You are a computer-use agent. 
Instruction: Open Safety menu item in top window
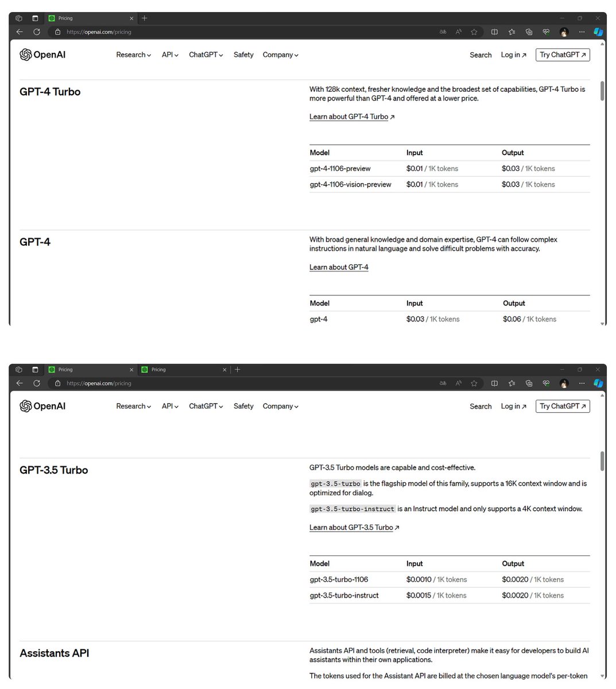(x=243, y=55)
